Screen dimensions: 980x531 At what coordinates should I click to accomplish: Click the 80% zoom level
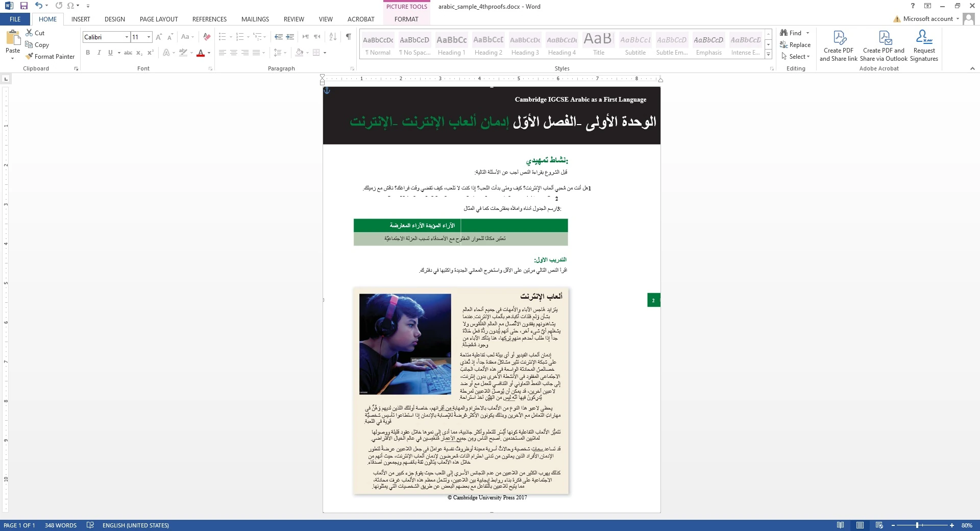coord(967,525)
